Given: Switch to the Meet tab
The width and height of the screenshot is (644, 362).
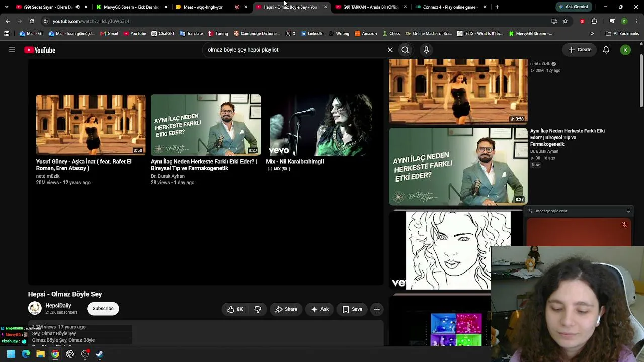Looking at the screenshot, I should (203, 7).
